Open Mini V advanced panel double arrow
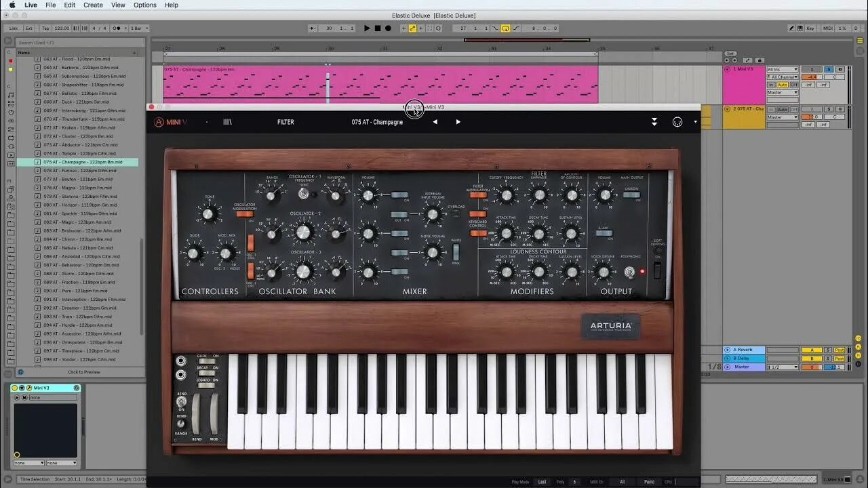The width and height of the screenshot is (868, 488). (x=654, y=122)
